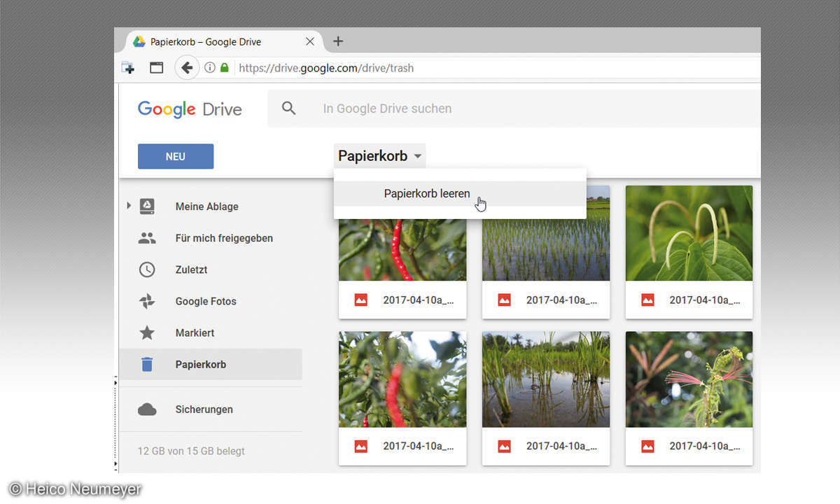Click the new-window-plus icon in browser toolbar
This screenshot has height=504, width=840.
click(128, 68)
